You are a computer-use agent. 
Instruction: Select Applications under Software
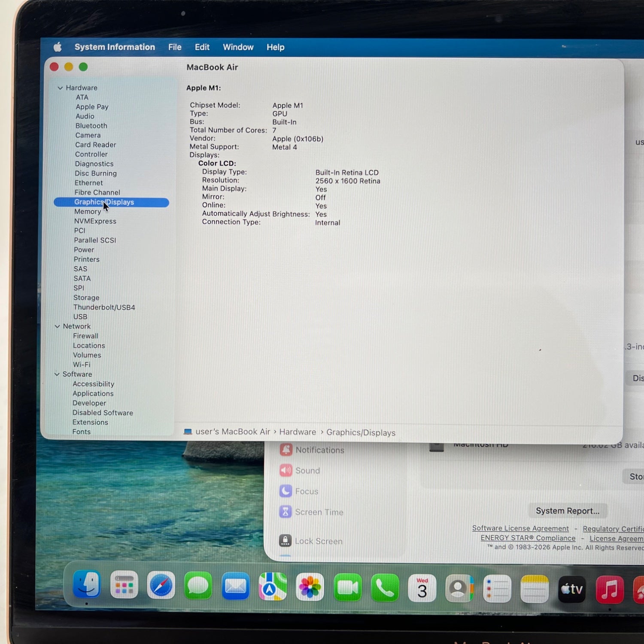[x=93, y=394]
